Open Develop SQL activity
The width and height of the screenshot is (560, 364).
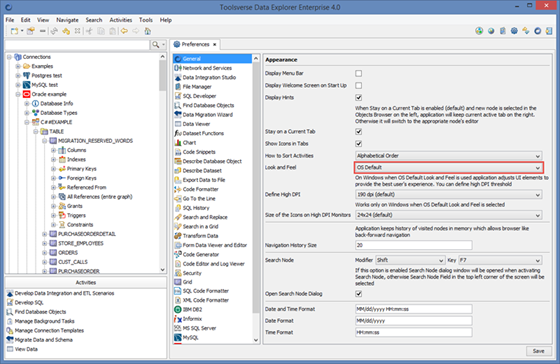point(29,303)
